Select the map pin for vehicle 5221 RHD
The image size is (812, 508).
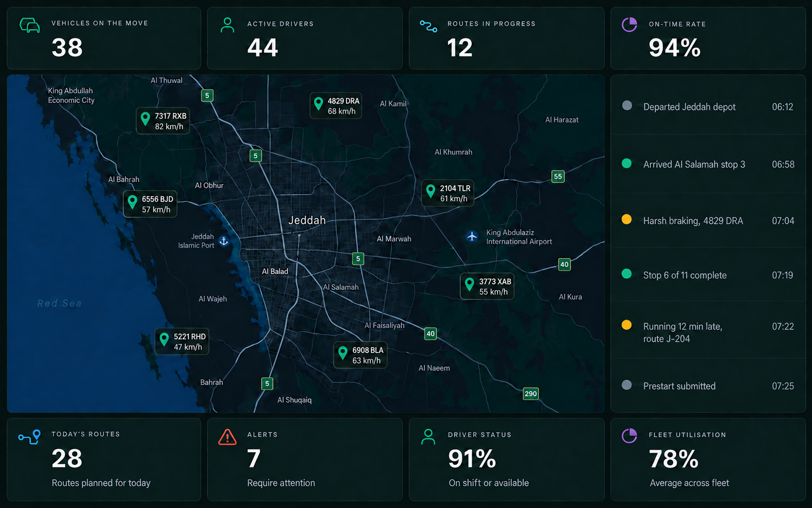(x=164, y=340)
